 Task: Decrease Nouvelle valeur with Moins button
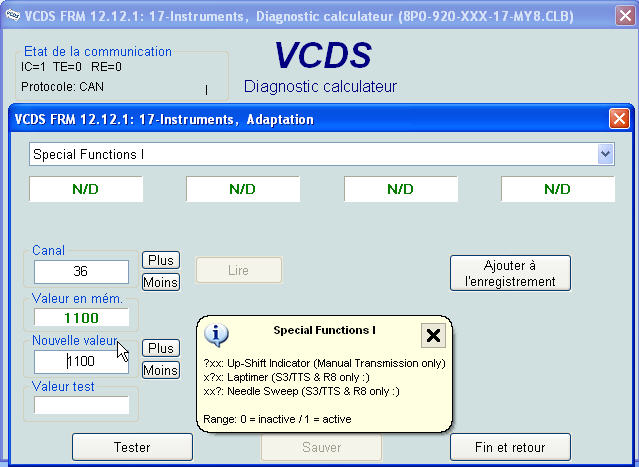coord(161,370)
